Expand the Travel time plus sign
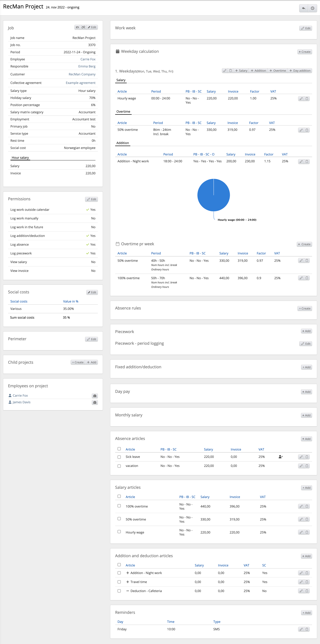The image size is (320, 644). (128, 582)
